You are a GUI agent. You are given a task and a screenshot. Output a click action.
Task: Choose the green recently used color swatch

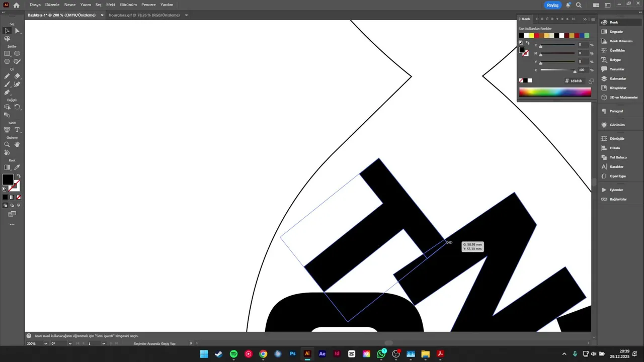click(587, 36)
